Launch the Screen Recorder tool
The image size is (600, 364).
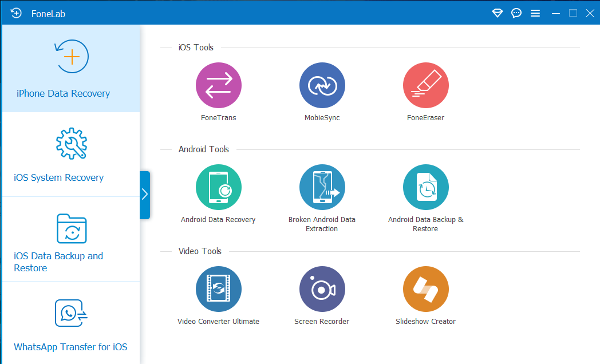pos(322,289)
